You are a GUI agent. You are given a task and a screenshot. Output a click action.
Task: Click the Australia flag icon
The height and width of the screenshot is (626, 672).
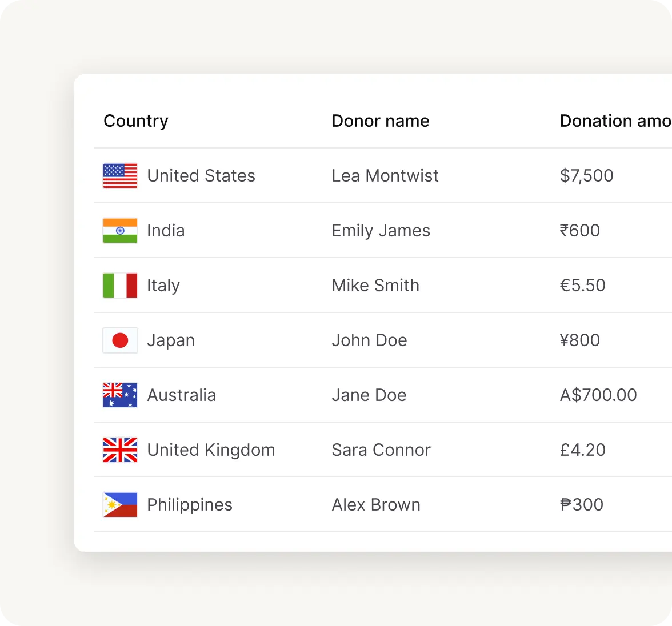click(x=120, y=395)
